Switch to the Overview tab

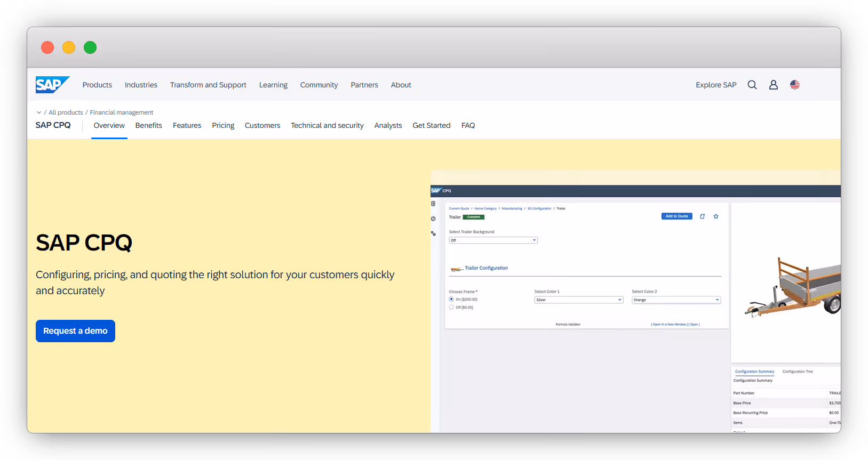[x=109, y=126]
